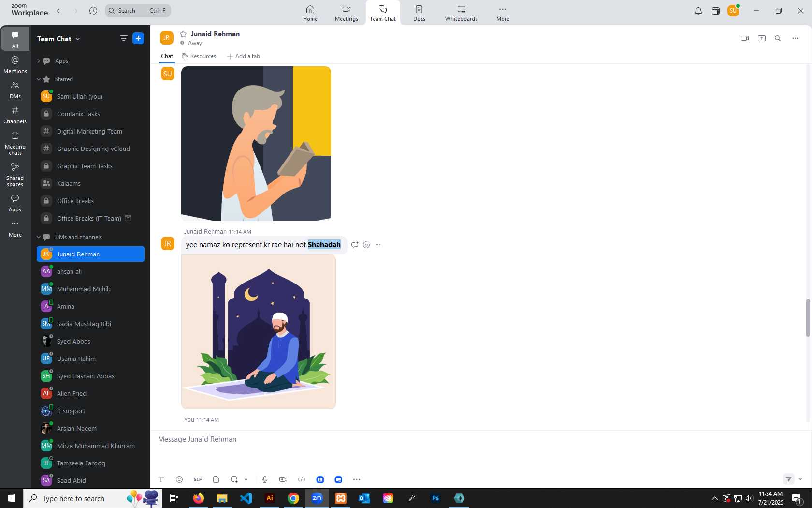Insert a code snippet
Viewport: 812px width, 508px height.
coord(302,479)
